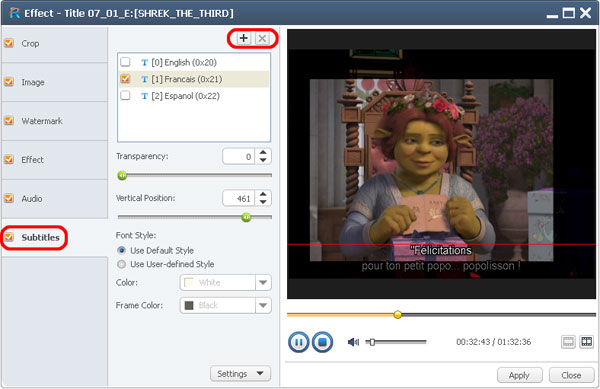Increase Vertical Position with up arrow
This screenshot has height=389, width=600.
click(x=263, y=194)
